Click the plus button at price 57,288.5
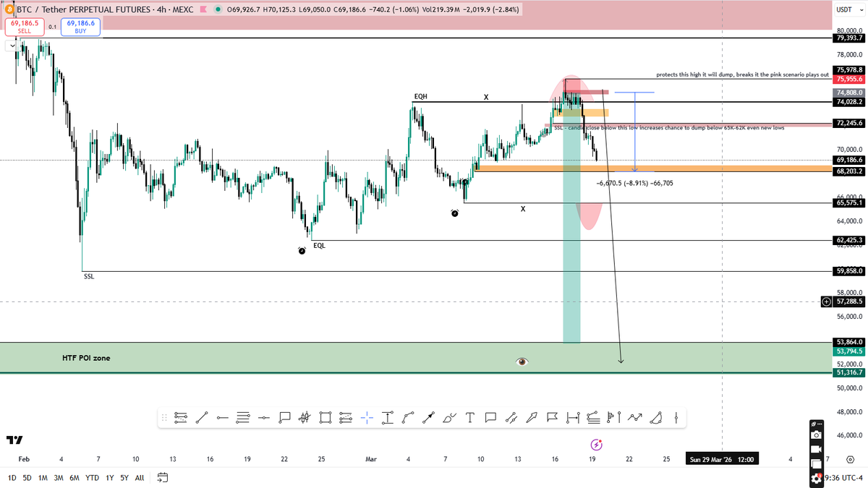 click(827, 301)
